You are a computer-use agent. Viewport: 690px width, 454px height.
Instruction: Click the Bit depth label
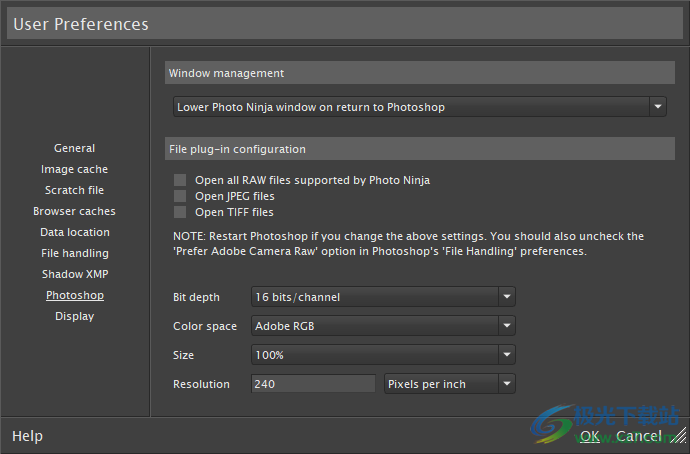pyautogui.click(x=196, y=297)
